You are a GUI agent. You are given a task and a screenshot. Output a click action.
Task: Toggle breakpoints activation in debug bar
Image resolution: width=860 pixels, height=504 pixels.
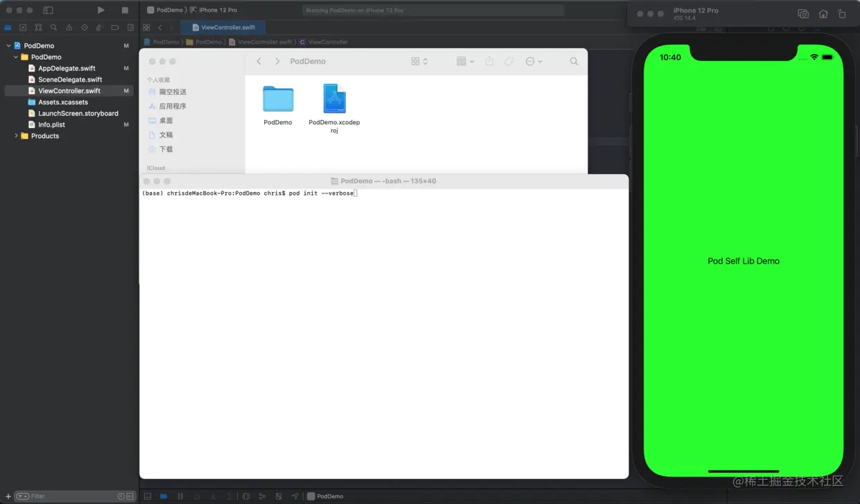point(164,496)
